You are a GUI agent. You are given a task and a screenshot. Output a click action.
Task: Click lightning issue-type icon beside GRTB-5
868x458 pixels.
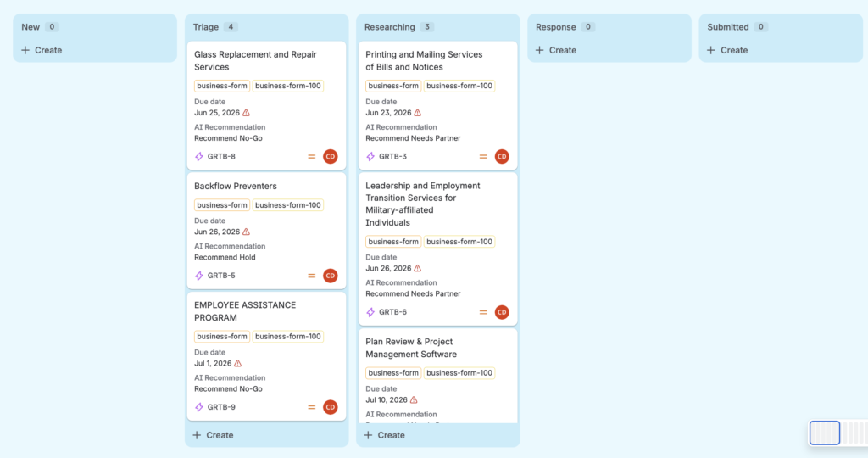coord(199,276)
